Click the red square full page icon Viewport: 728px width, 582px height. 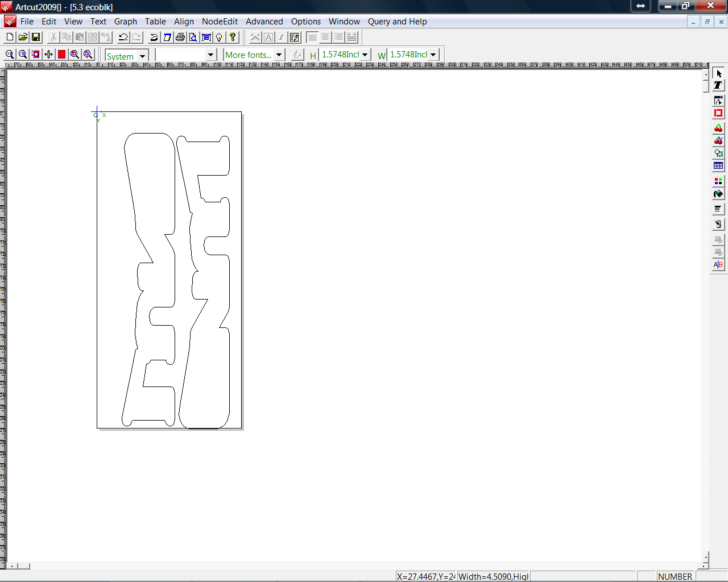[x=61, y=54]
